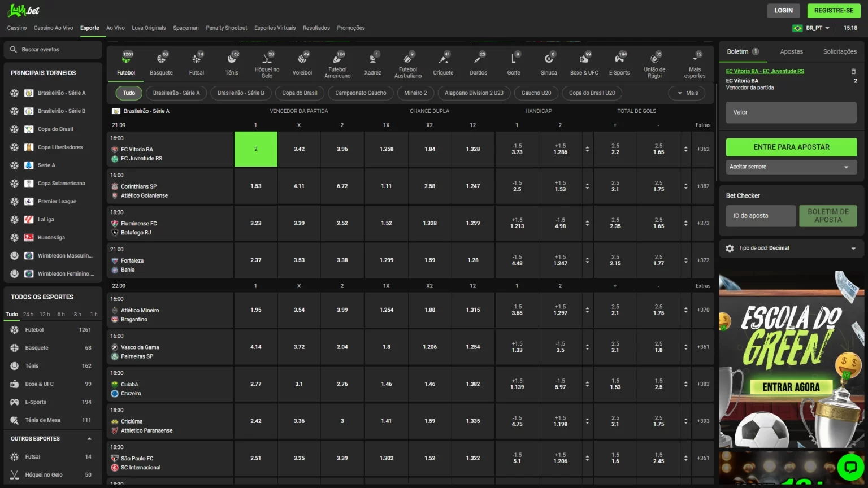Screen dimensions: 868x488
Task: Click the LOGIN button
Action: 783,11
